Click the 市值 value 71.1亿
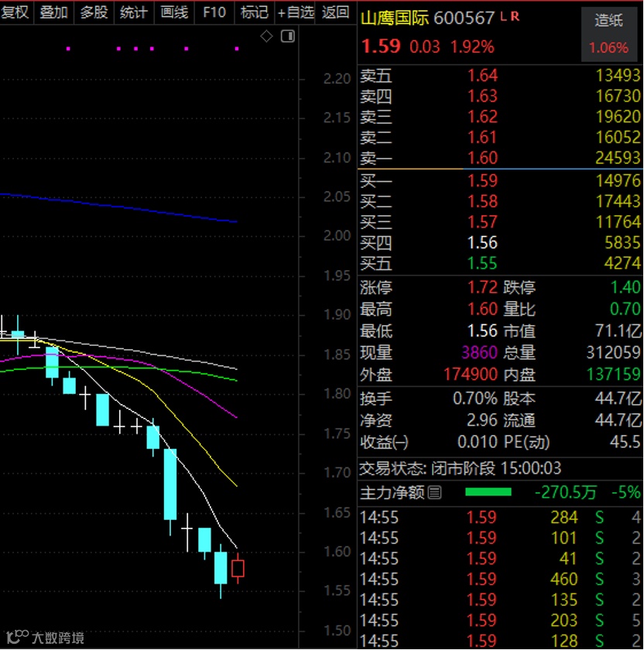The image size is (644, 650). [x=618, y=331]
